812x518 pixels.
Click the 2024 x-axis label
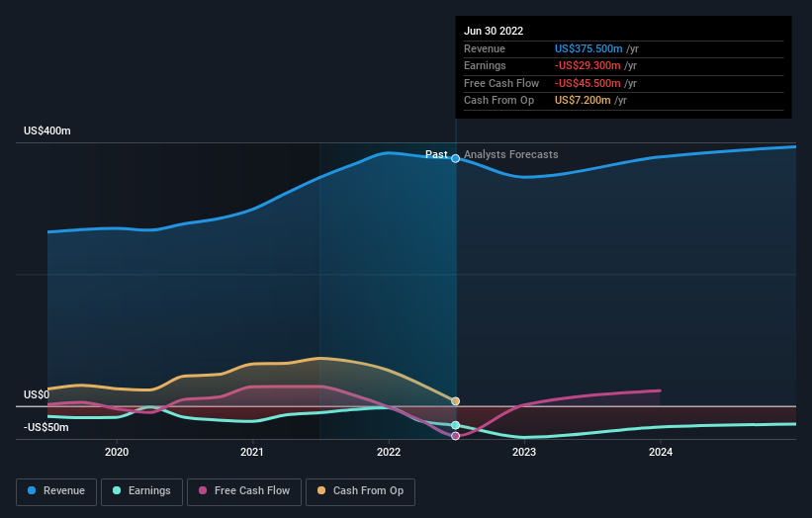tap(661, 453)
